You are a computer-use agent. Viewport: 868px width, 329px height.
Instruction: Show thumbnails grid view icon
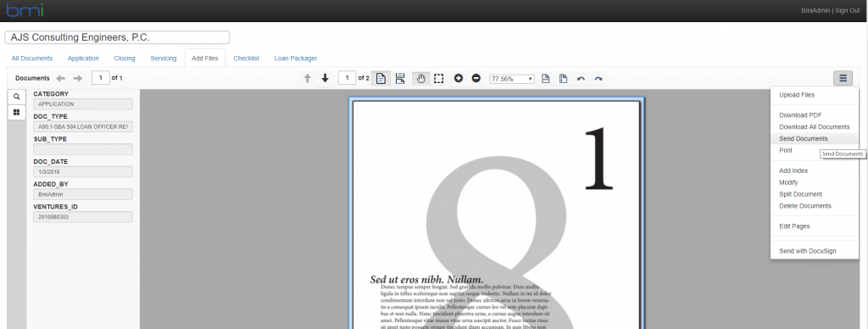[x=17, y=112]
